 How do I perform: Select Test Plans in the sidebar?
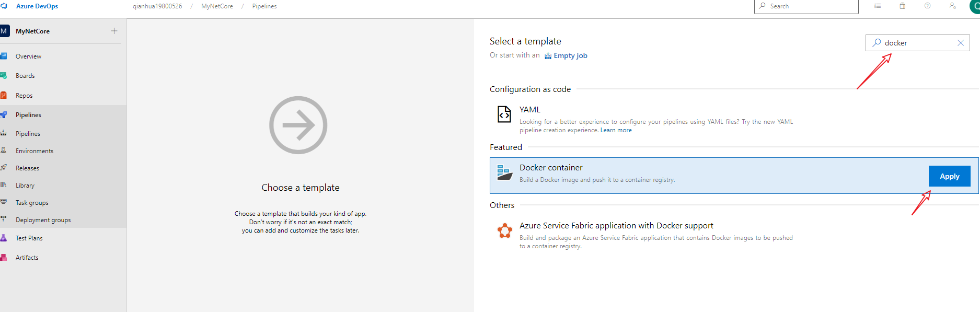point(29,238)
